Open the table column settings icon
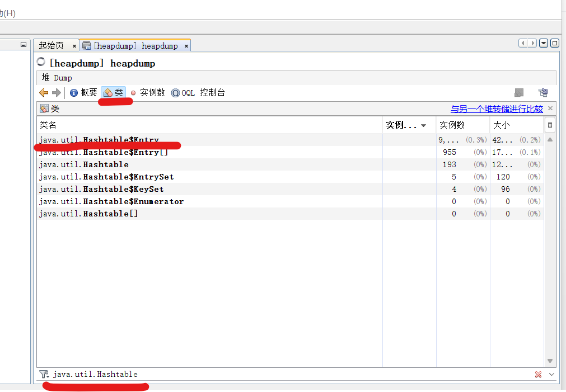The height and width of the screenshot is (392, 566). point(550,125)
